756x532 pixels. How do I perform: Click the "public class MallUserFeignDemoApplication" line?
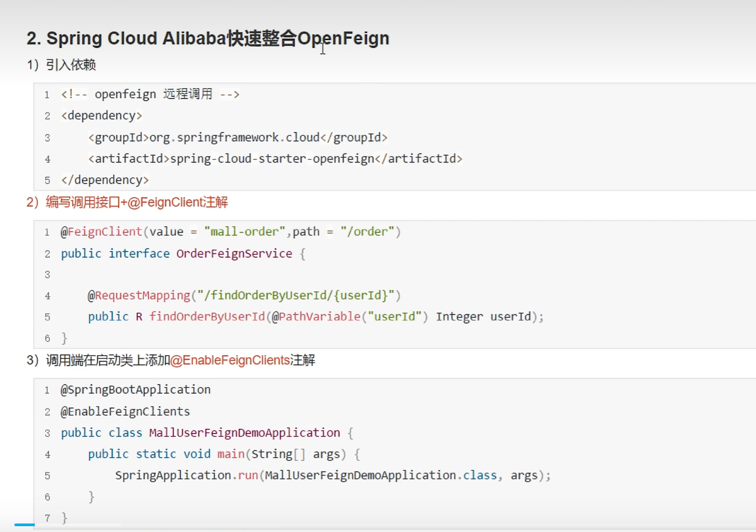[207, 433]
